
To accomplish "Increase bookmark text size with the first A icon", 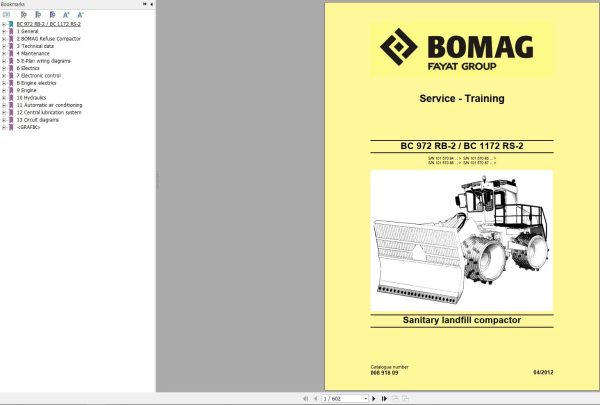I will 66,15.
